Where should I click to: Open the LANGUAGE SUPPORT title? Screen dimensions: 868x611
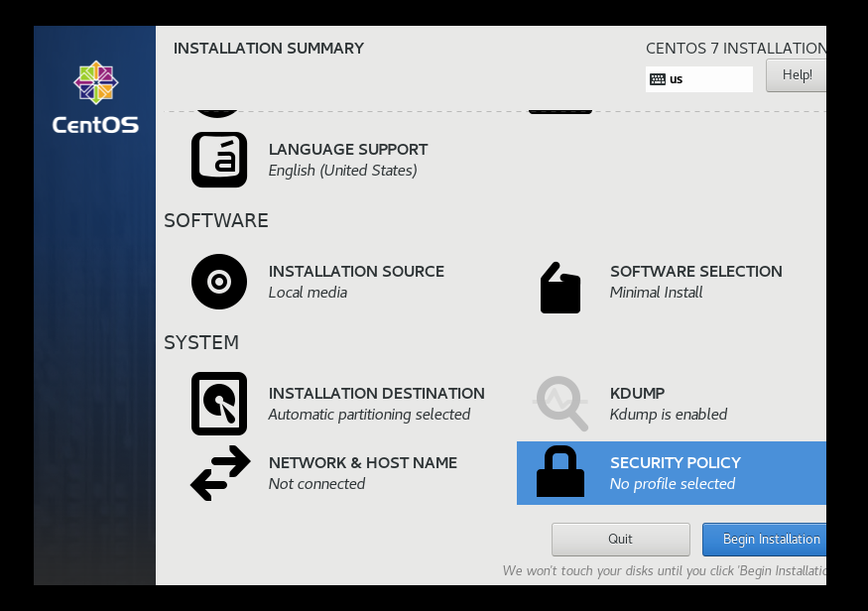pyautogui.click(x=348, y=150)
